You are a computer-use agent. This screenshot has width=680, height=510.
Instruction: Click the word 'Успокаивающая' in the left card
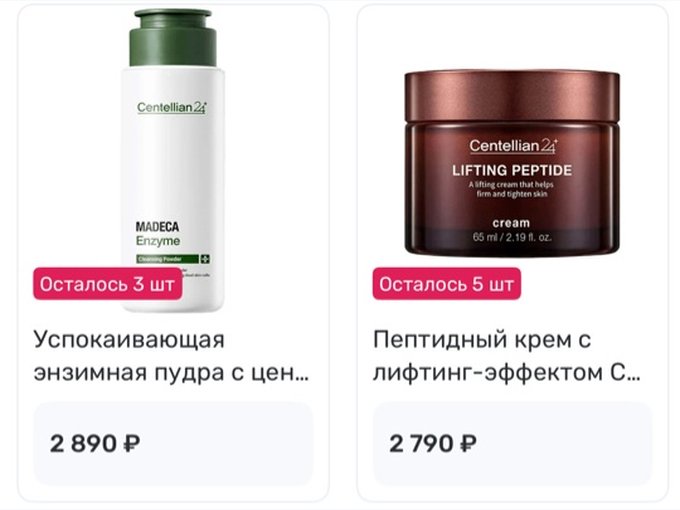coord(129,340)
